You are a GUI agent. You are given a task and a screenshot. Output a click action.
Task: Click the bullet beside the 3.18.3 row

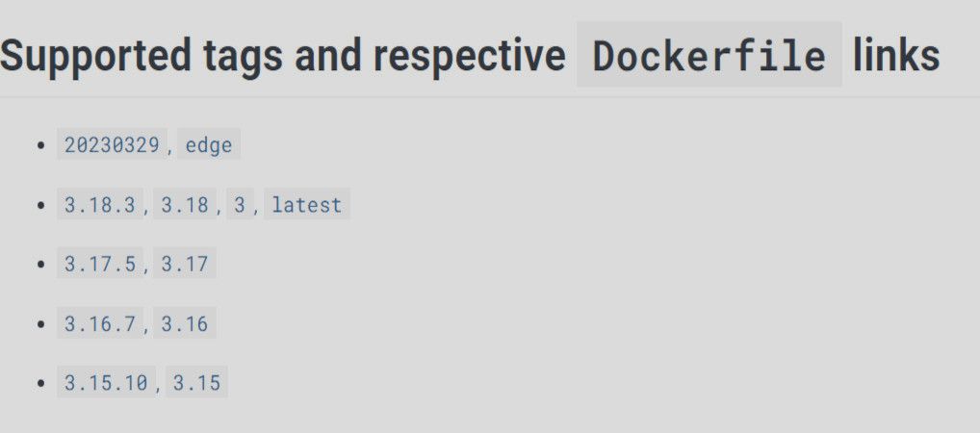pos(40,205)
